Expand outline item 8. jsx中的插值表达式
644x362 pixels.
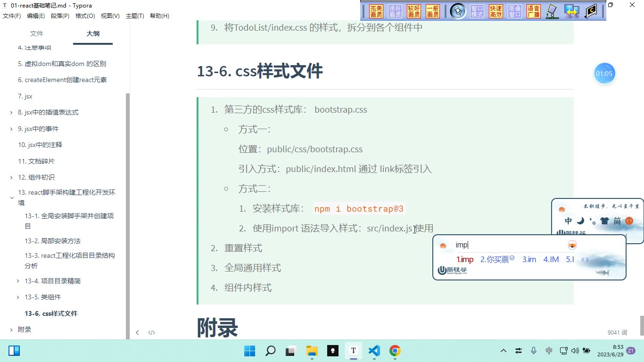click(x=11, y=113)
